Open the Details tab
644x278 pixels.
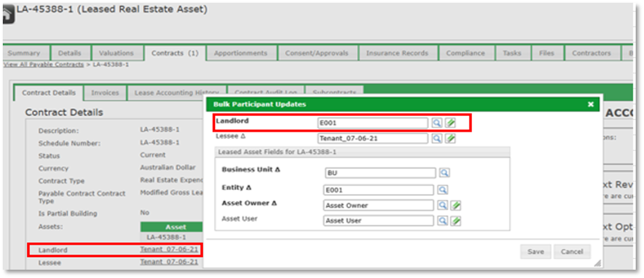tap(69, 53)
